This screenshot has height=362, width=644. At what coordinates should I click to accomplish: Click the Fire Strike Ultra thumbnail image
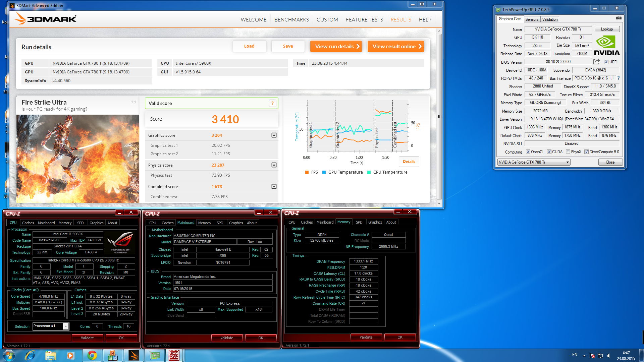[78, 159]
